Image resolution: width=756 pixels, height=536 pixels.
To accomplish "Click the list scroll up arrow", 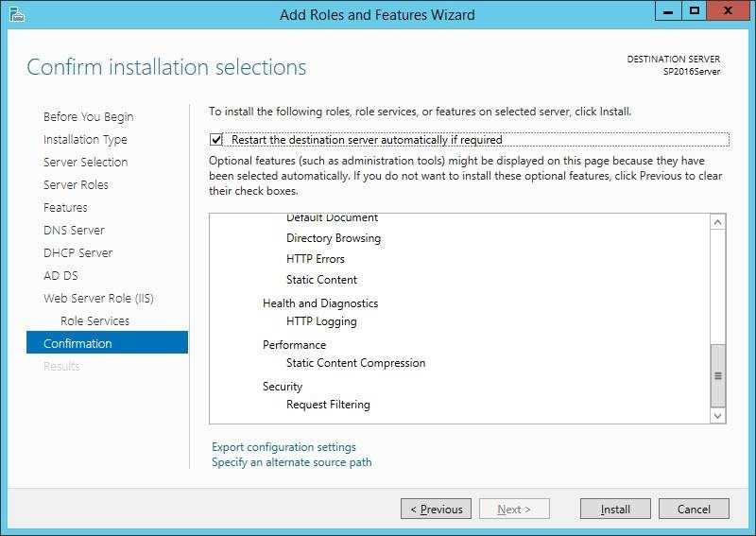I will (x=717, y=222).
